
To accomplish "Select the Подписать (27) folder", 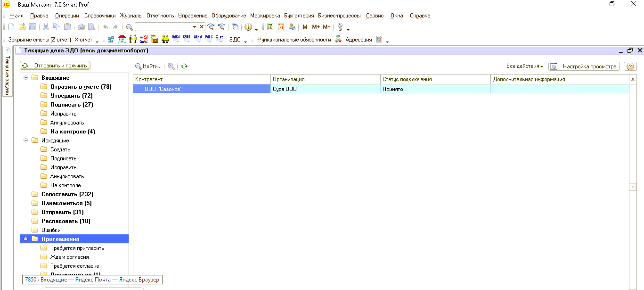I will click(x=72, y=105).
